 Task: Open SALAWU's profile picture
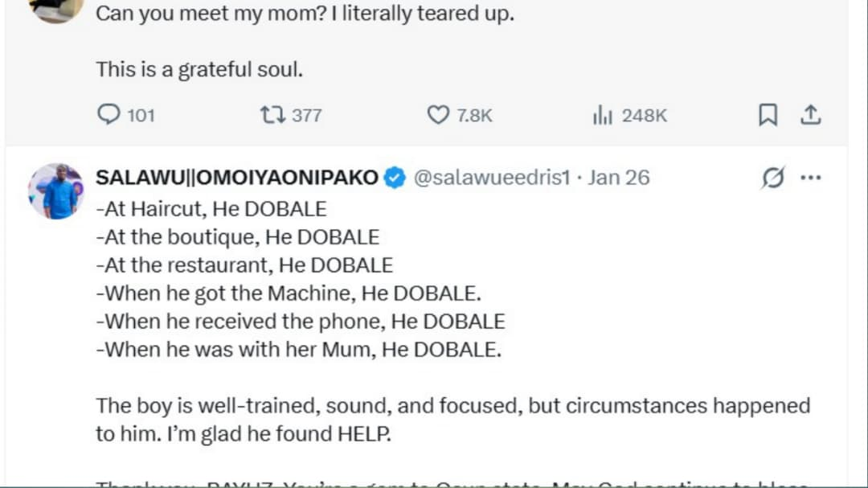[x=56, y=192]
